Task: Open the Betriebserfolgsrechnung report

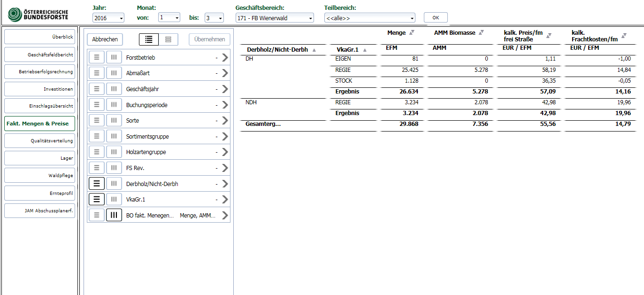Action: [39, 71]
